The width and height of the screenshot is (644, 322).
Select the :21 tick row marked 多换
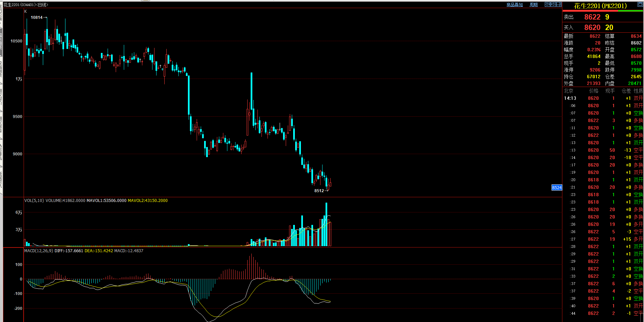pyautogui.click(x=603, y=187)
